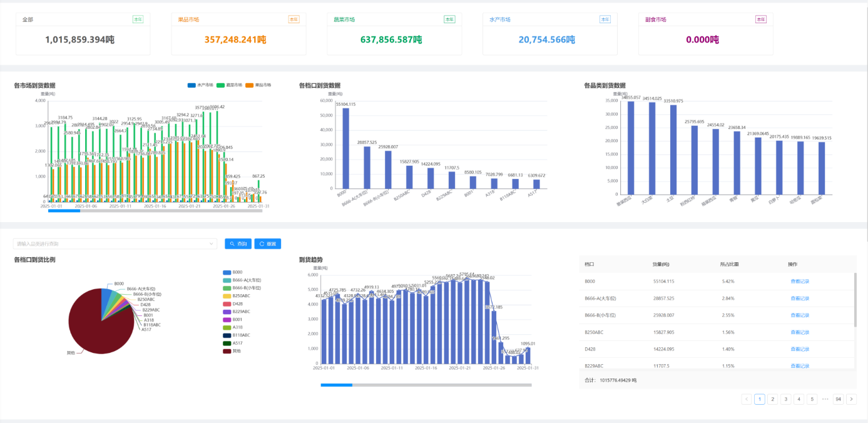Toggle B229ABC pie legend item
Viewport: 868px width, 423px height.
(x=236, y=312)
